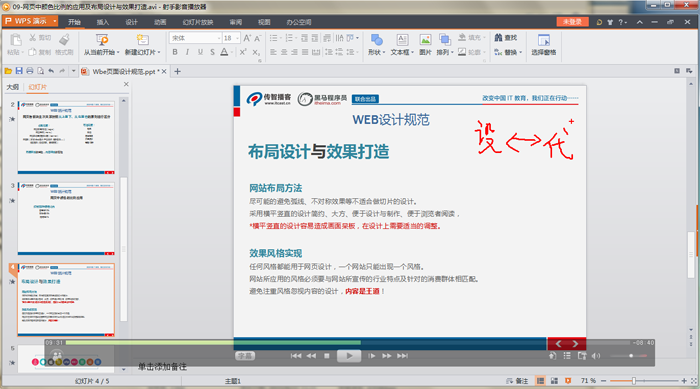Increase font size with A+ icon

tap(247, 38)
